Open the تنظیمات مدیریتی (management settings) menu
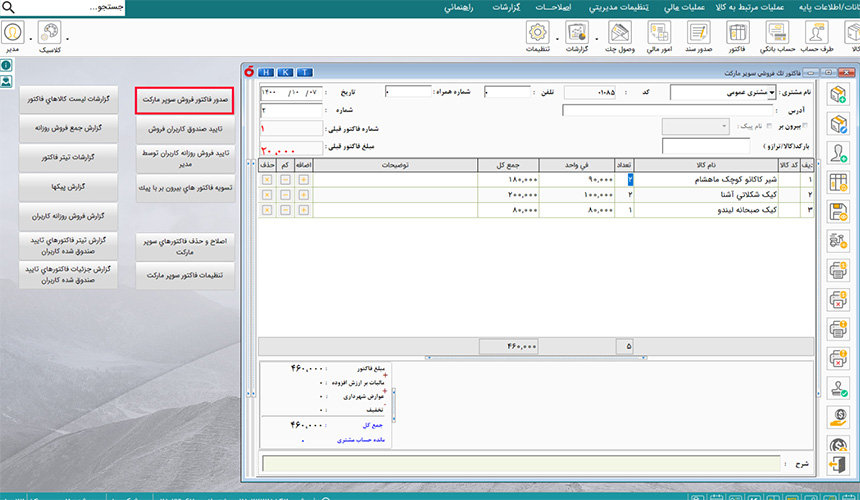 coord(618,8)
